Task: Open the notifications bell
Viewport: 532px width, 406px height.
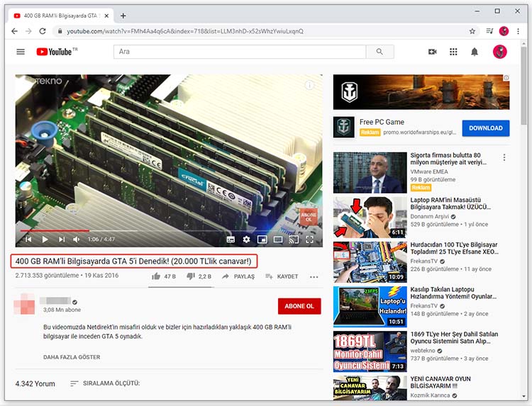Action: (475, 52)
